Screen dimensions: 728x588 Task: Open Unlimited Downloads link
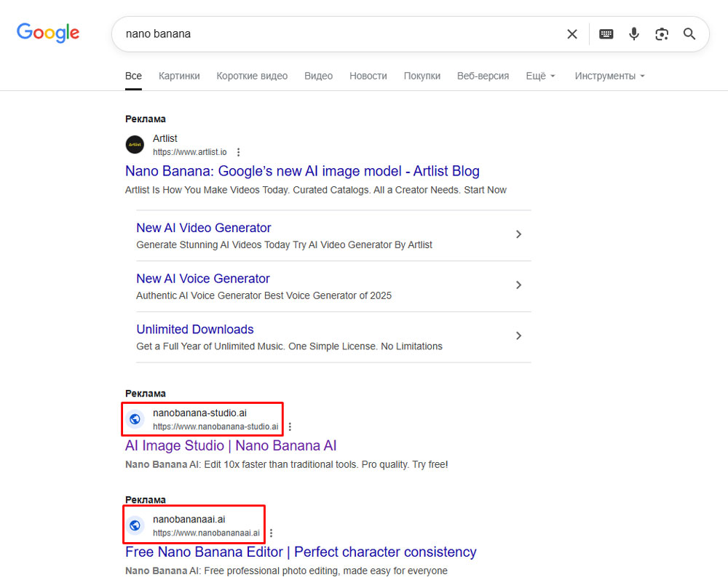195,329
